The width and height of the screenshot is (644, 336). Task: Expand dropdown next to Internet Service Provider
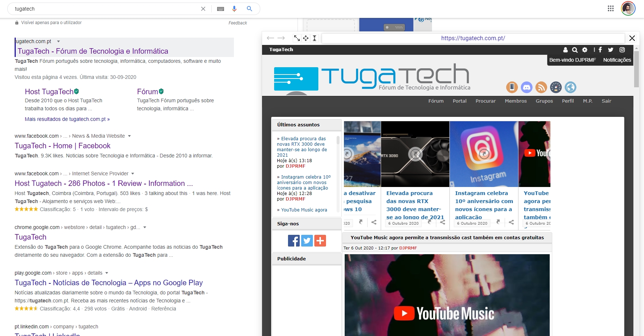(x=133, y=174)
